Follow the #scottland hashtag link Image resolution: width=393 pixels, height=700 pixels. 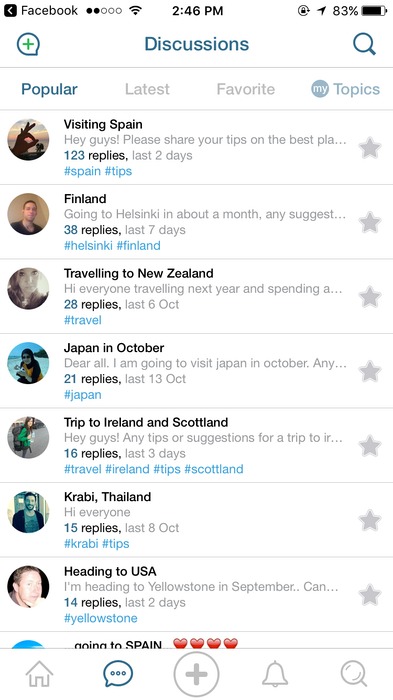pos(214,469)
